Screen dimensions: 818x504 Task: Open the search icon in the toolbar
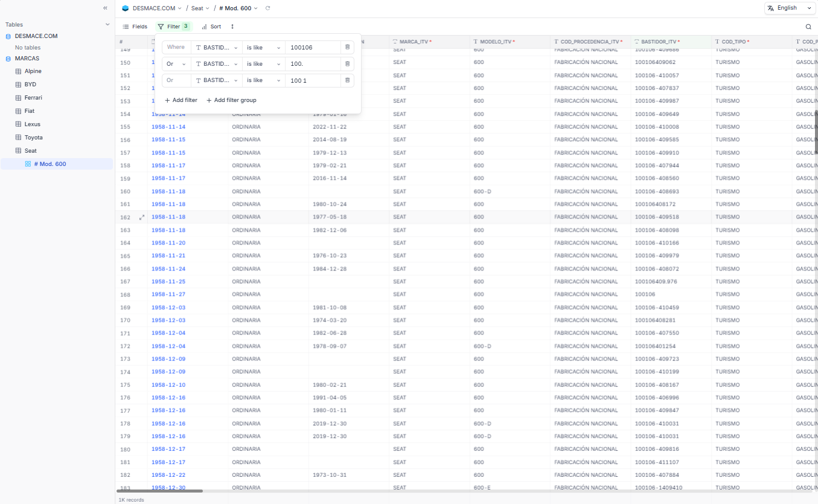808,27
